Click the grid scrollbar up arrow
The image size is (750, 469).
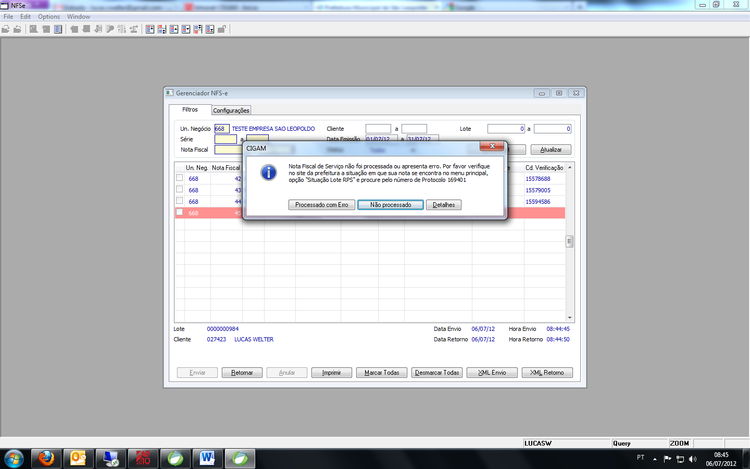point(569,168)
